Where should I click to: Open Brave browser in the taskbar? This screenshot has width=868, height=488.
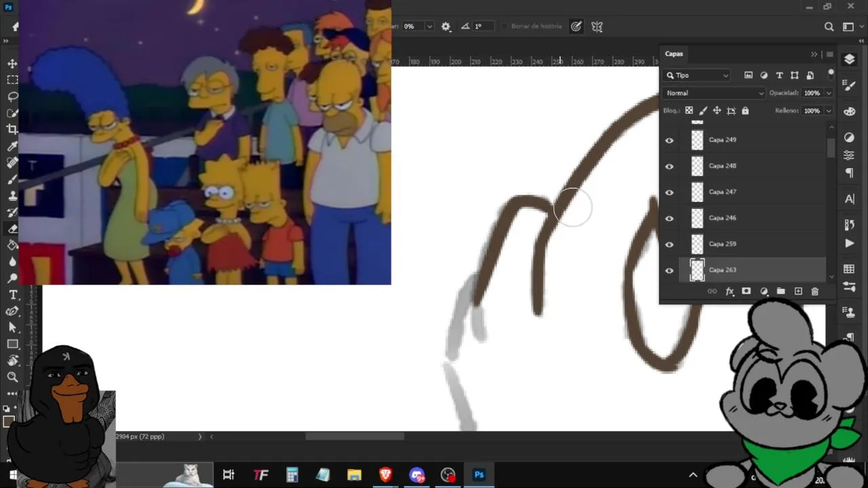(385, 474)
